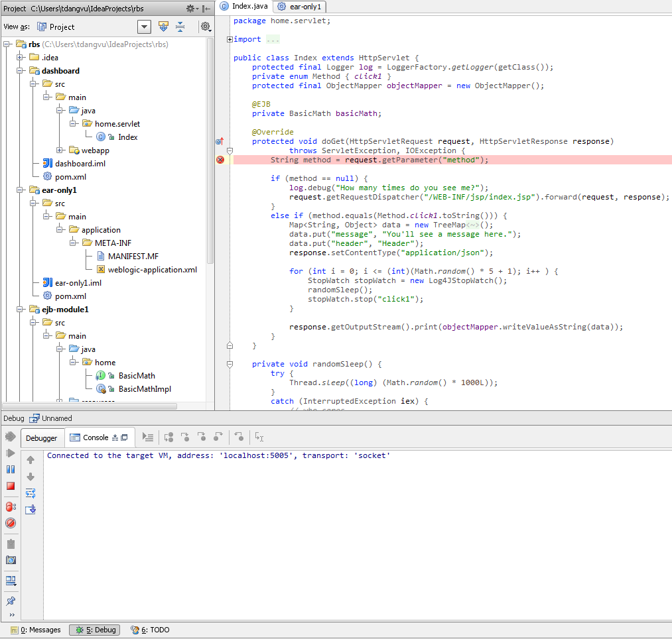Click Show Execution Point icon
672x639 pixels.
pyautogui.click(x=147, y=437)
